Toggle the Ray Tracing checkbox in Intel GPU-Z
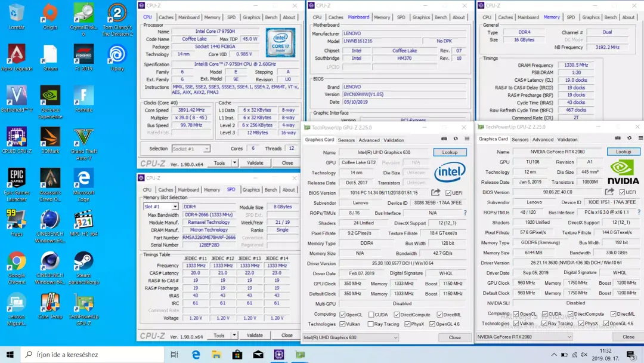The image size is (644, 363). [370, 324]
